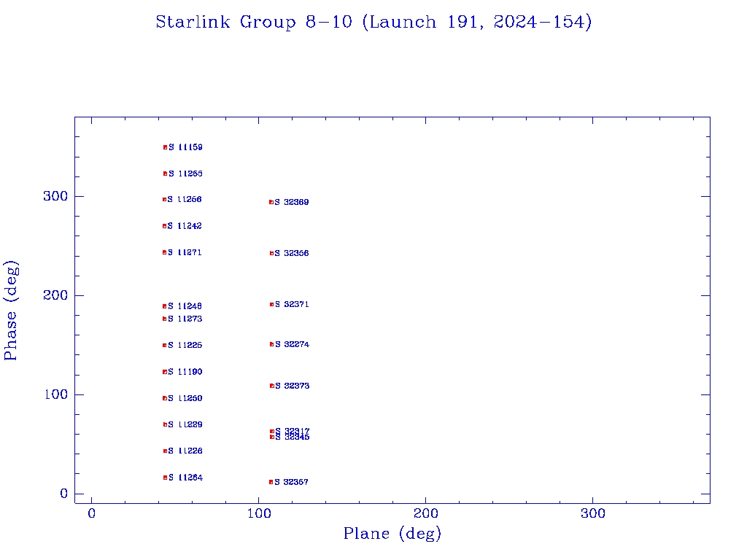Select the S 32367 satellite label

(291, 483)
